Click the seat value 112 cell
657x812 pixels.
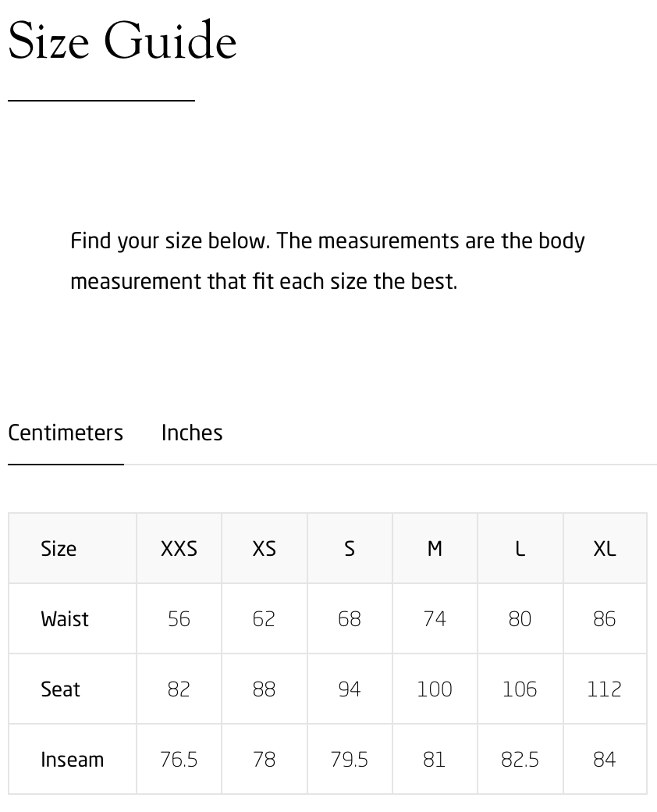[605, 689]
